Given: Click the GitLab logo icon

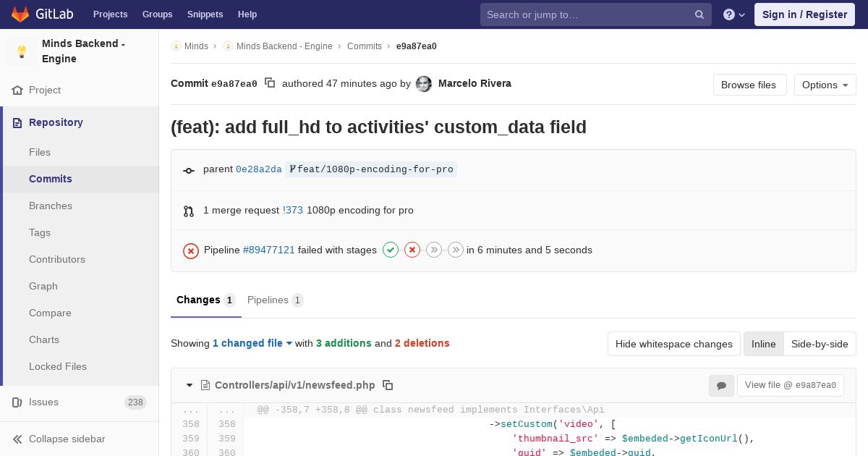Looking at the screenshot, I should tap(20, 14).
